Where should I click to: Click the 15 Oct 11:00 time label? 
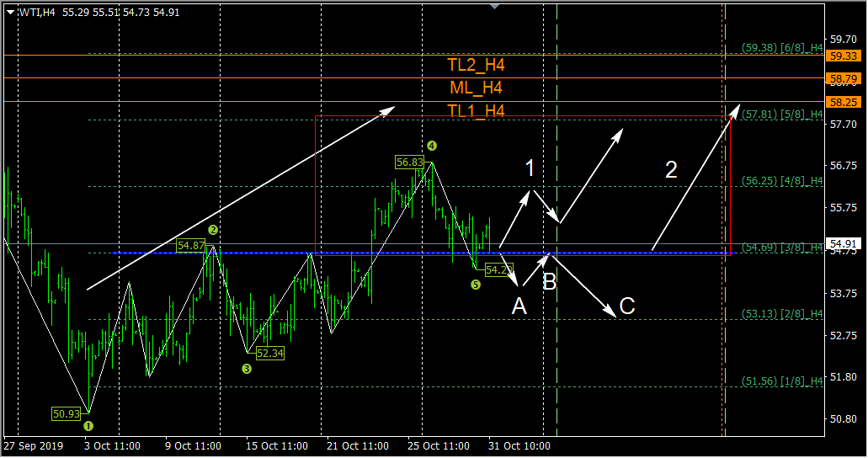[277, 446]
